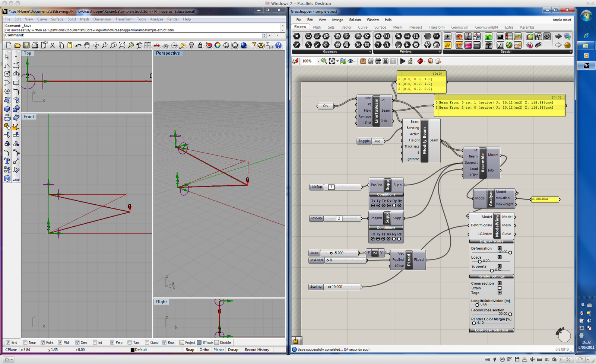The width and height of the screenshot is (596, 364).
Task: Click the lightbulb Hide objects icon
Action: tap(191, 45)
